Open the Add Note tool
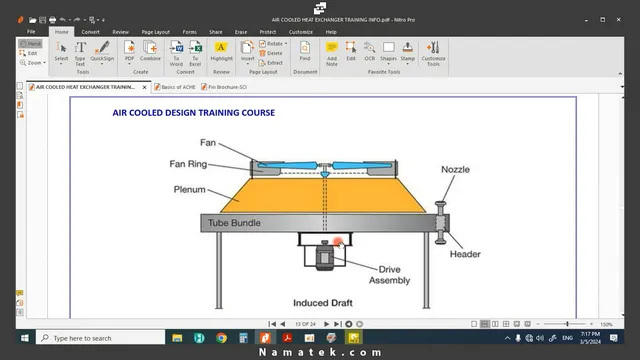 click(332, 53)
